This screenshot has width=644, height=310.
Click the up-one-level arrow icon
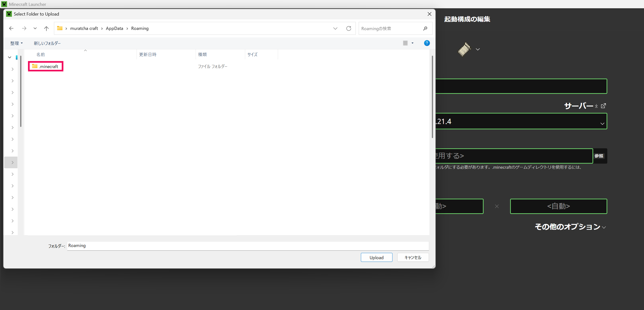tap(46, 28)
